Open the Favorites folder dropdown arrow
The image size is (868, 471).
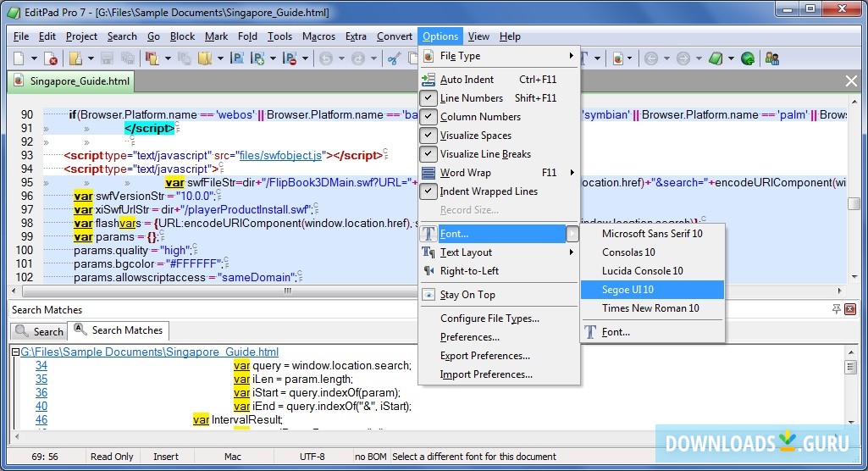[220, 58]
